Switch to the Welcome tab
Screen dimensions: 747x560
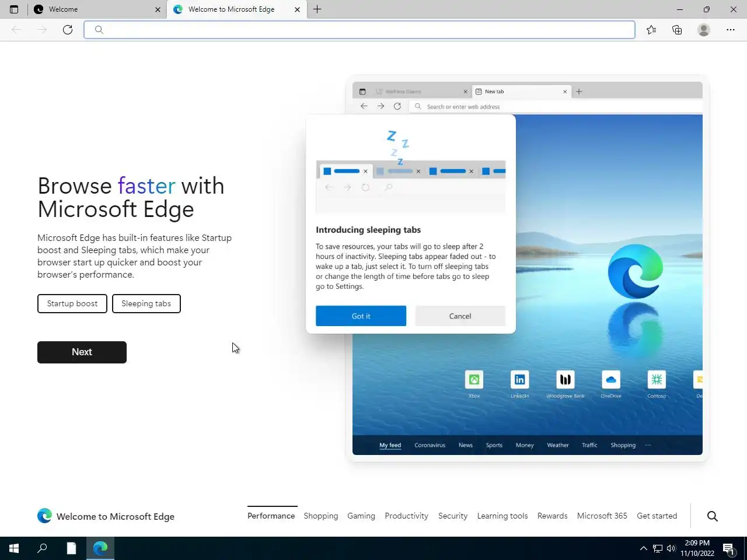click(97, 9)
